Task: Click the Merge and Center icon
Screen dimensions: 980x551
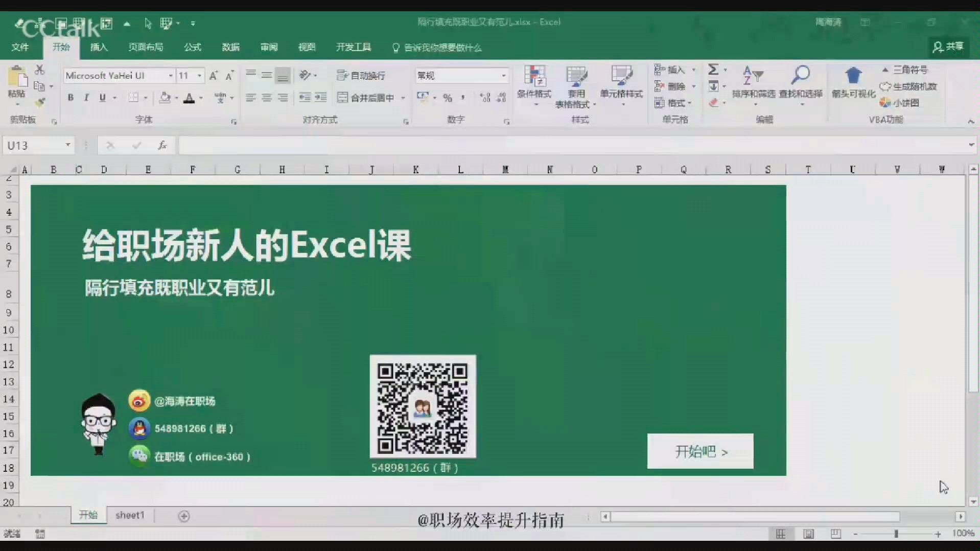Action: 342,98
